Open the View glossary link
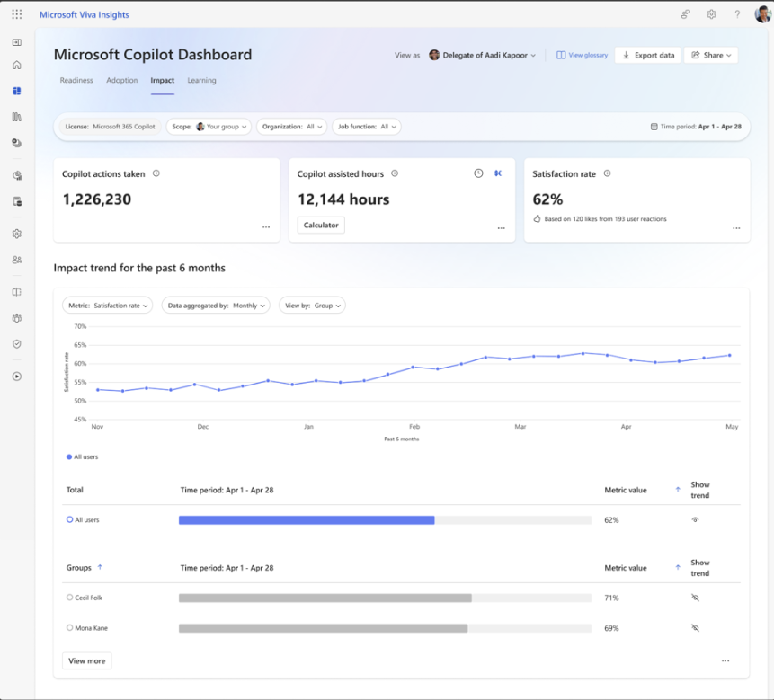 click(583, 55)
